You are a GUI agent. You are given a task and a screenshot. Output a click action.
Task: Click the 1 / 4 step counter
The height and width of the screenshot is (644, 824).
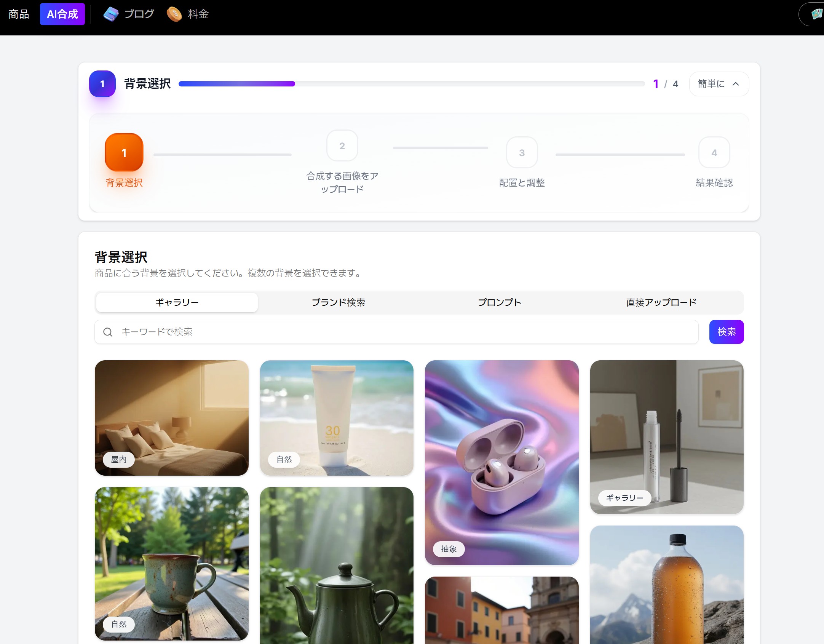coord(666,84)
